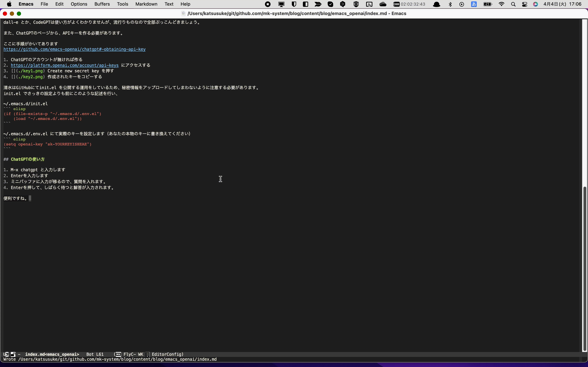
Task: Open the Buffers menu
Action: pyautogui.click(x=102, y=4)
